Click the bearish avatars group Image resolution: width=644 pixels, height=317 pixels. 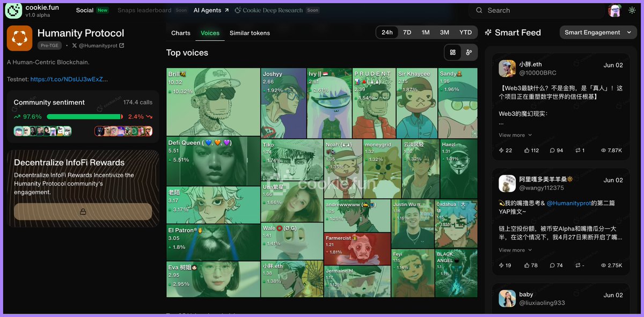coord(123,131)
